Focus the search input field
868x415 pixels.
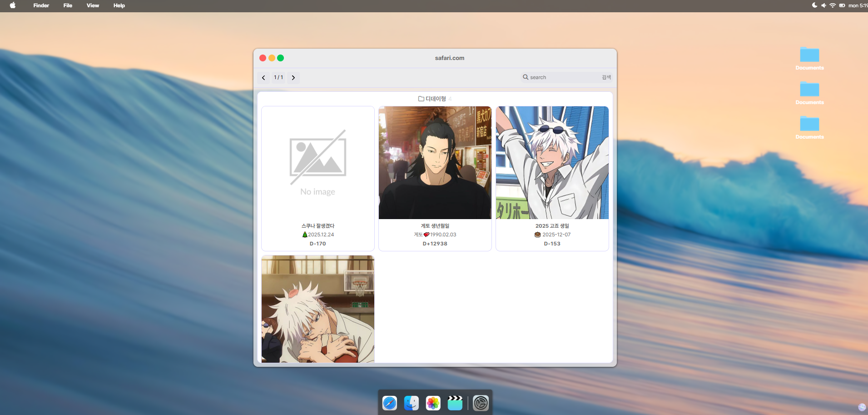(x=565, y=77)
